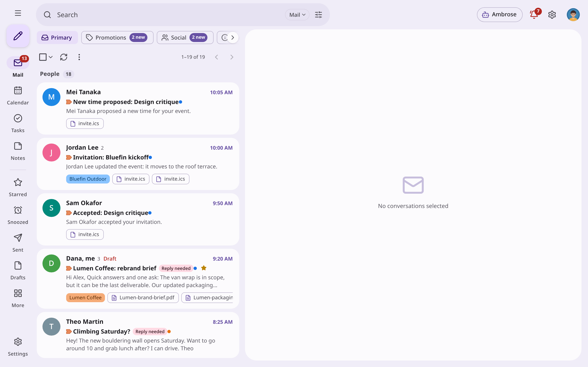The width and height of the screenshot is (588, 367).
Task: Switch to the Promotions tab
Action: pos(117,37)
